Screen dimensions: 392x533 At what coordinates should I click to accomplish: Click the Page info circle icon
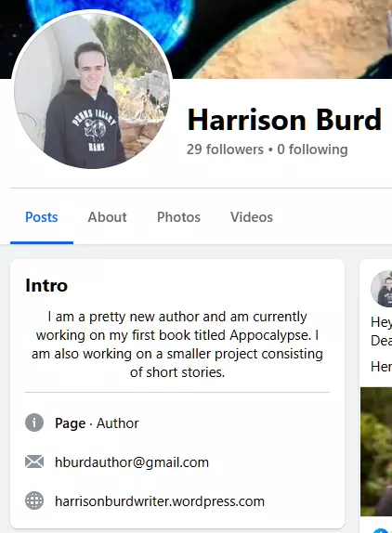point(34,422)
